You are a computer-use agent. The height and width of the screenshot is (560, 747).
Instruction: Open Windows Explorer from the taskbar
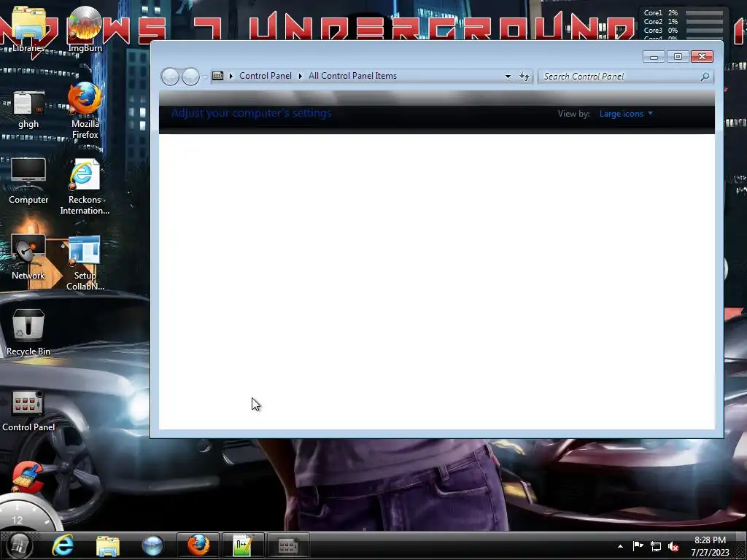pyautogui.click(x=108, y=545)
